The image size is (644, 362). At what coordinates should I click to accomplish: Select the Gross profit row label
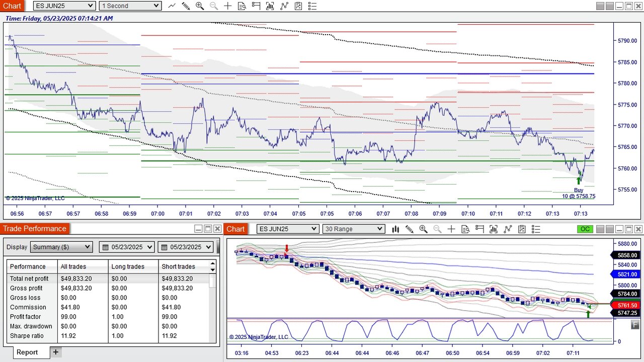coord(26,288)
